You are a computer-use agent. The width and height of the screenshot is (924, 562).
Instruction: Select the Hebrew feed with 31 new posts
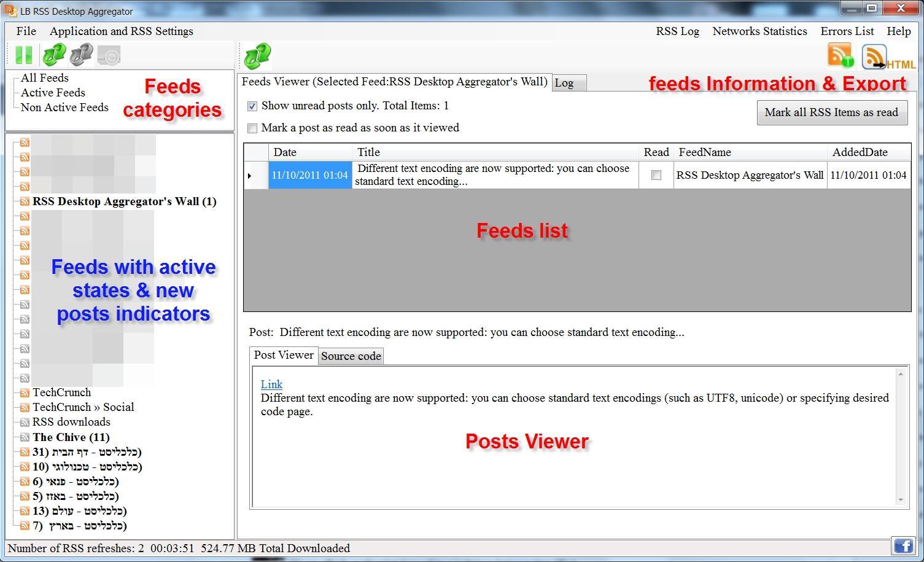tap(87, 452)
